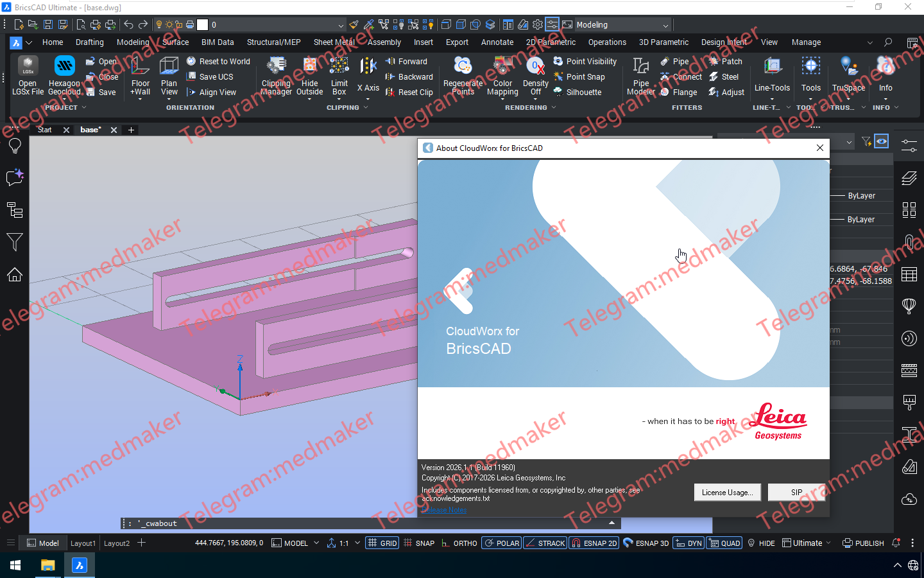Open the AI assistant chat panel icon
This screenshot has height=578, width=924.
(15, 178)
